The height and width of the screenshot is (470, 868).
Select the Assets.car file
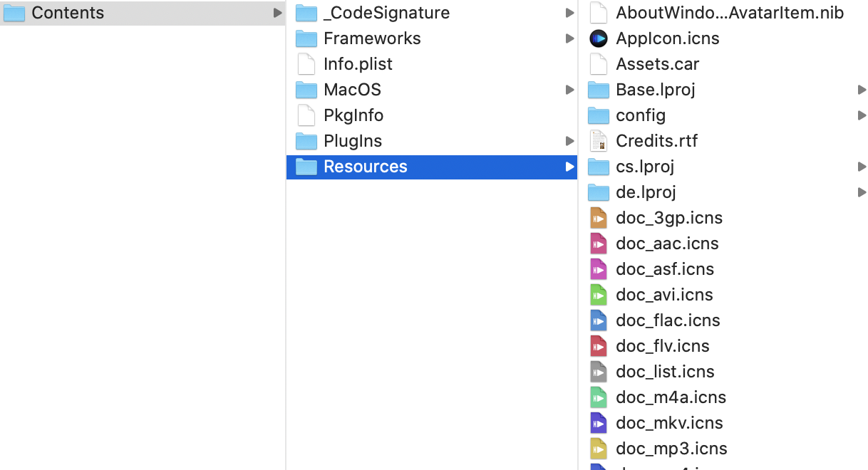tap(657, 64)
